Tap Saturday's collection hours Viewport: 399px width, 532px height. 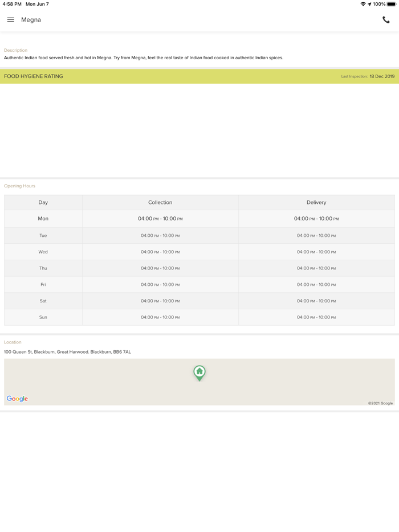click(x=160, y=301)
